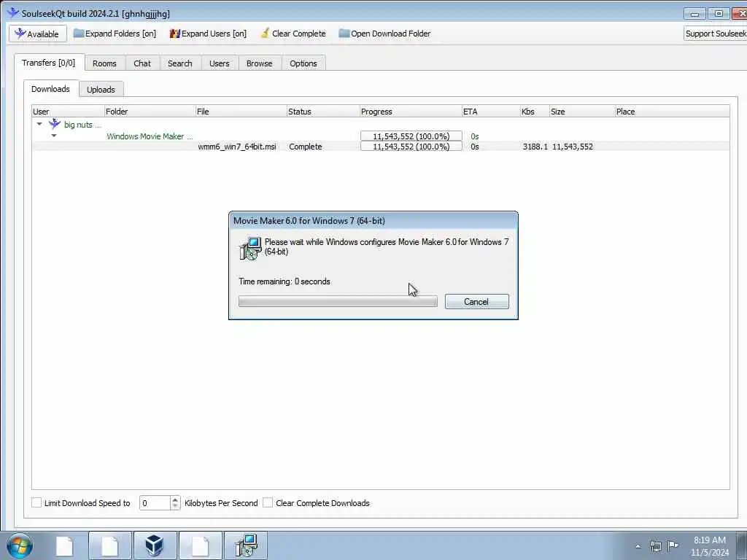Image resolution: width=747 pixels, height=560 pixels.
Task: Increase download speed limit stepper up arrow
Action: pyautogui.click(x=175, y=499)
